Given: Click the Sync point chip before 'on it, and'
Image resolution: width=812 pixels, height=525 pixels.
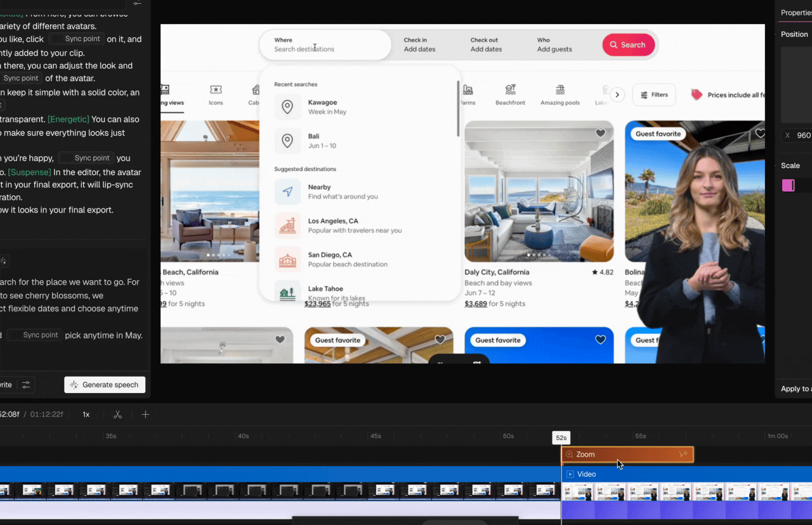Looking at the screenshot, I should click(76, 39).
